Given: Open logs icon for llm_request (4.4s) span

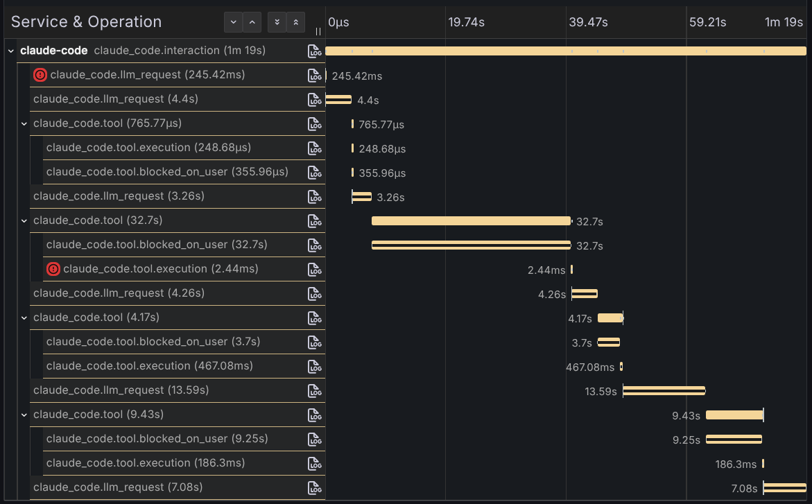Looking at the screenshot, I should [316, 99].
